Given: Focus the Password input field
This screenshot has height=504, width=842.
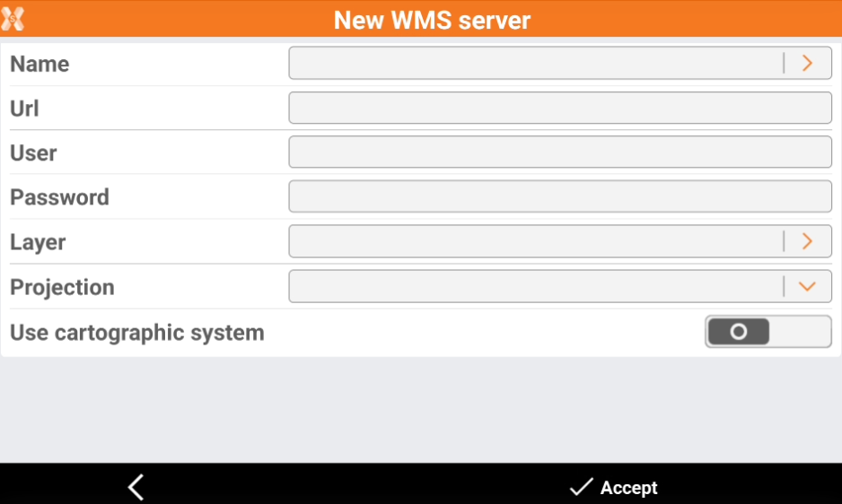Looking at the screenshot, I should coord(559,196).
